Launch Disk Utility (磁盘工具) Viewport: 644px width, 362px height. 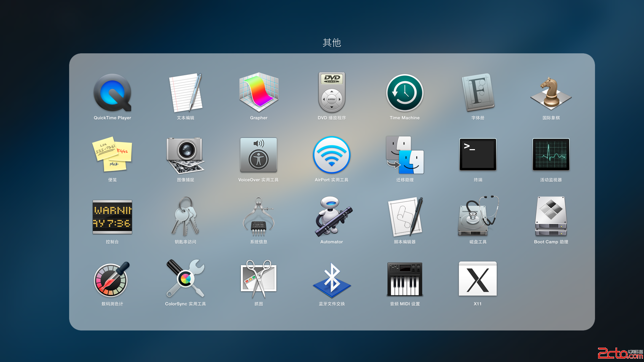[478, 217]
